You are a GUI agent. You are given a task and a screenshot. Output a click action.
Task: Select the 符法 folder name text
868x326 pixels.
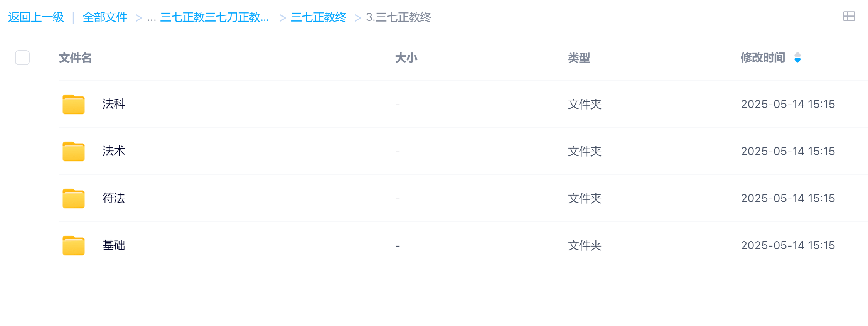[x=114, y=198]
